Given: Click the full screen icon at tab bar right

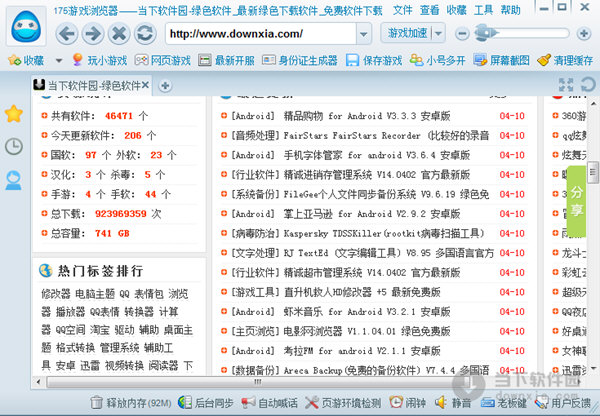Looking at the screenshot, I should (566, 85).
